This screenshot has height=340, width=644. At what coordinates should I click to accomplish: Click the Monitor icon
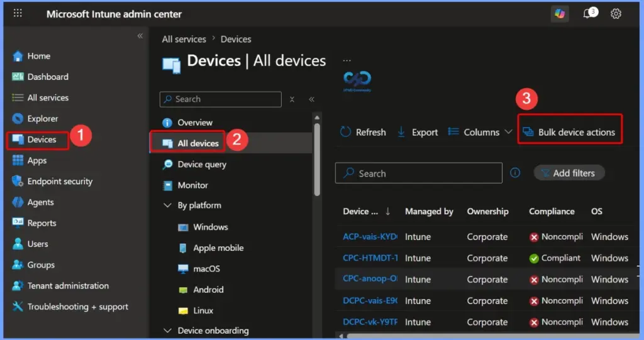[167, 185]
